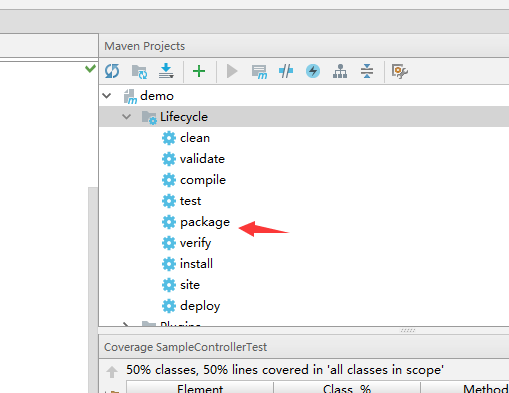This screenshot has width=509, height=393.
Task: Click the coverage up-arrow navigation icon
Action: pos(112,372)
